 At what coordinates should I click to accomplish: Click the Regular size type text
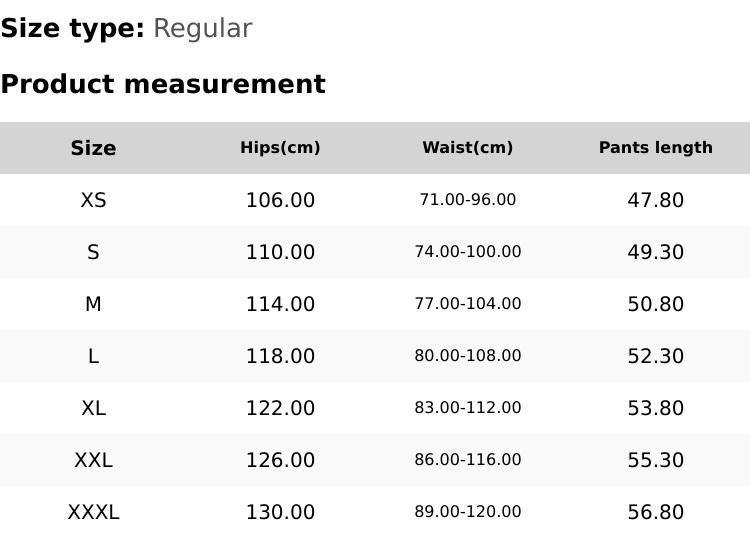click(203, 29)
